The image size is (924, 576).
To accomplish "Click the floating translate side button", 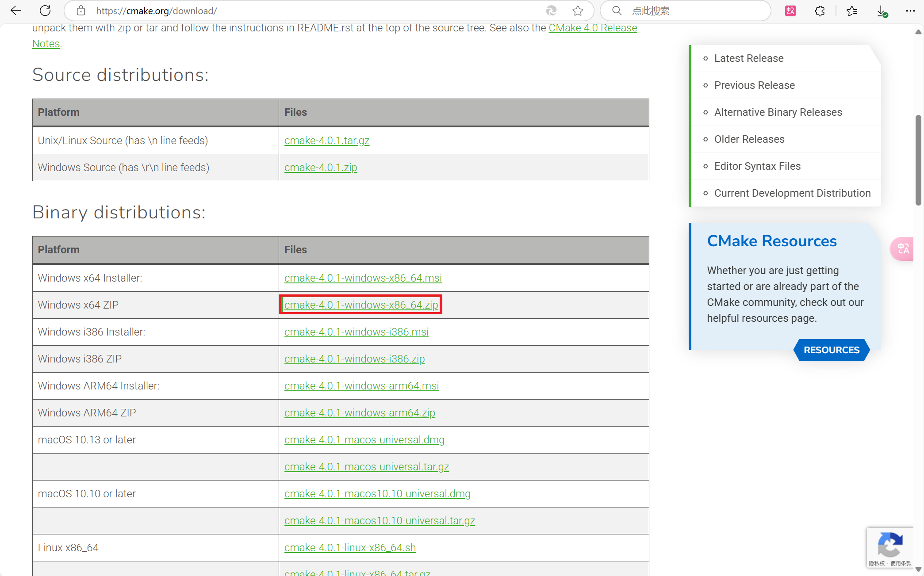I will (x=903, y=249).
